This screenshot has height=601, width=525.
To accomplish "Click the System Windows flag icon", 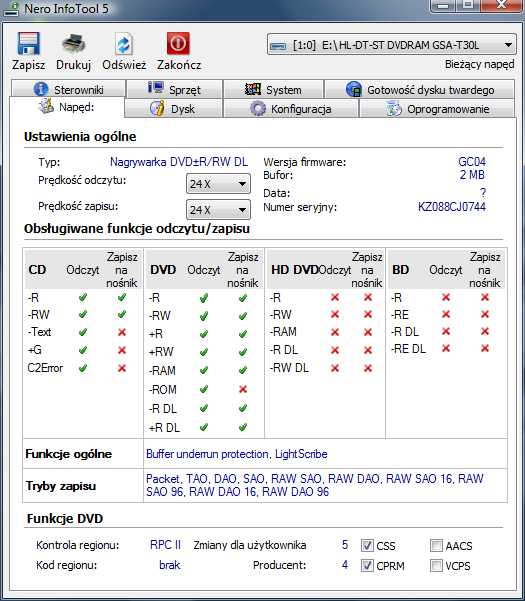I will click(x=253, y=89).
